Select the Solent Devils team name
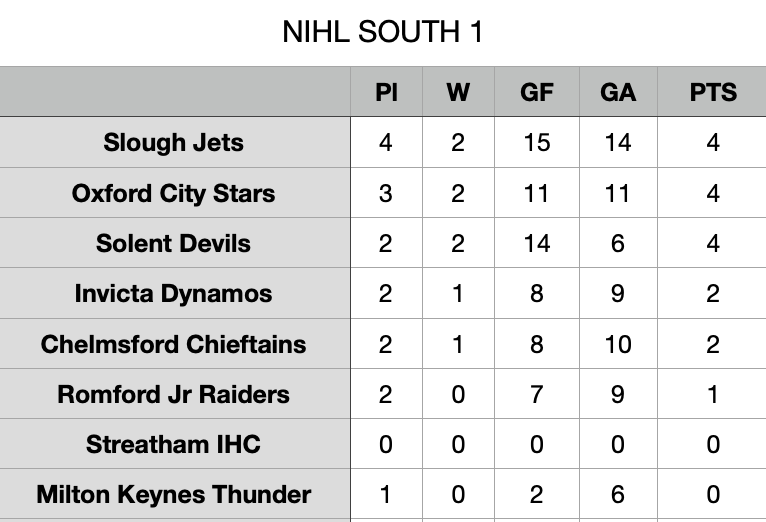 click(x=173, y=243)
